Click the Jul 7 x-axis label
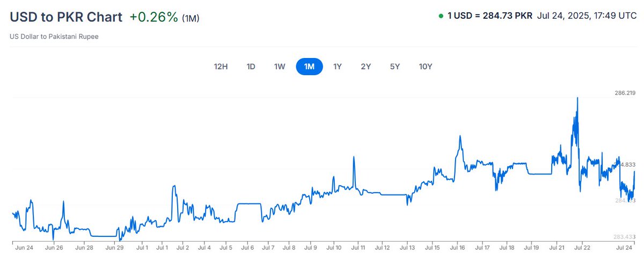 click(x=268, y=248)
